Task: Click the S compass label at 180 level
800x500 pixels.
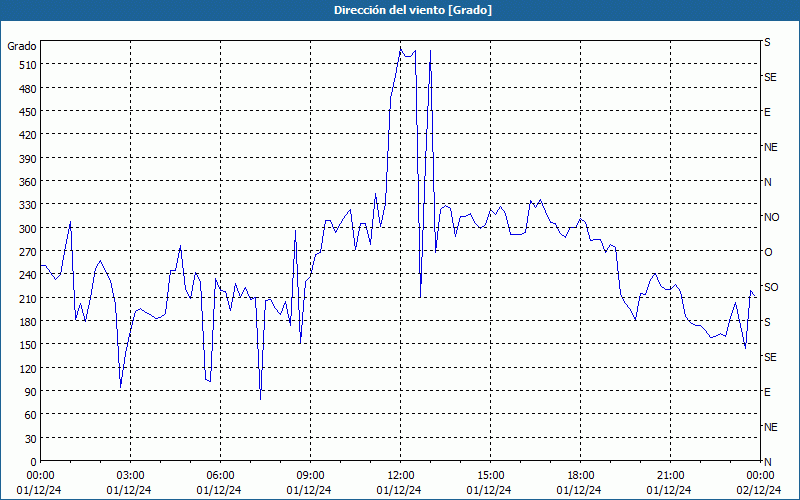Action: [x=767, y=322]
